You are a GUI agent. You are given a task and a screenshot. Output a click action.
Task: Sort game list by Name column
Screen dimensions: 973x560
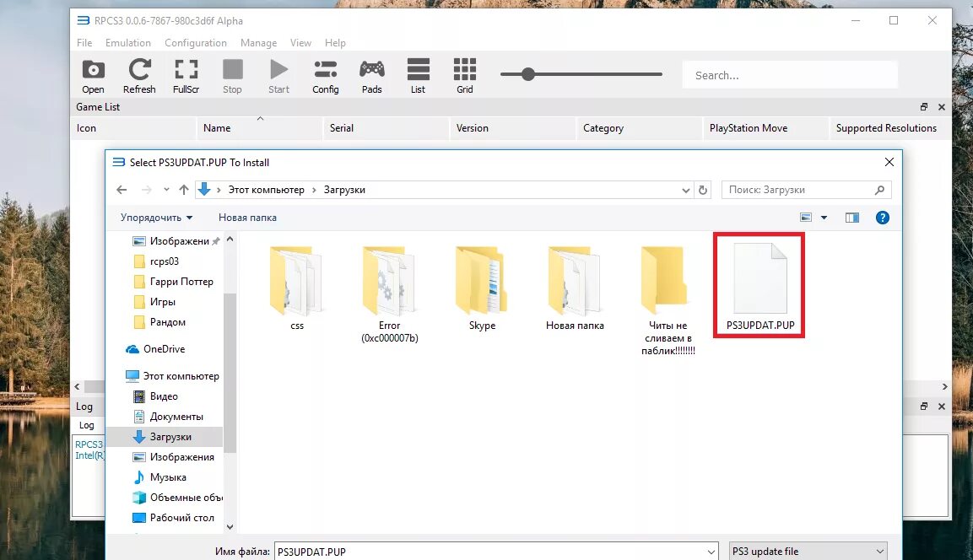click(x=259, y=127)
